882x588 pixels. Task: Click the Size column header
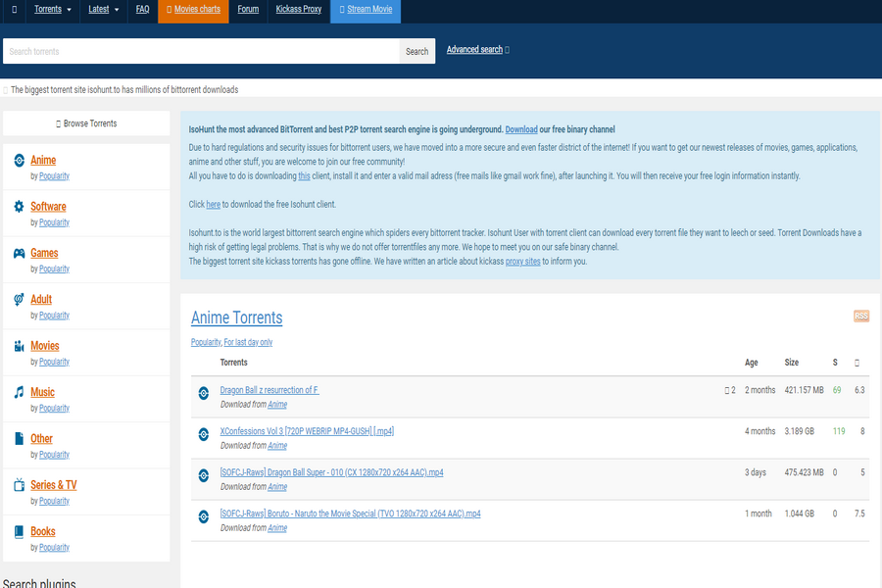(792, 363)
